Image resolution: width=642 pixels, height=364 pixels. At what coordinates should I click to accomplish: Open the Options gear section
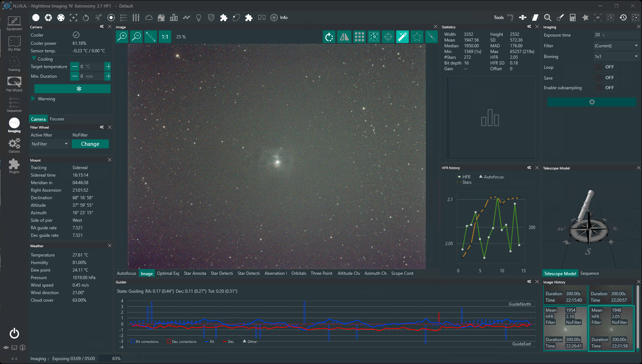14,145
